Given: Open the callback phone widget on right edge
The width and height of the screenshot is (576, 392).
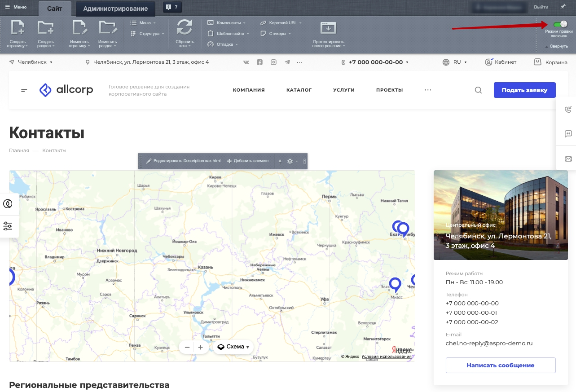Looking at the screenshot, I should (568, 110).
